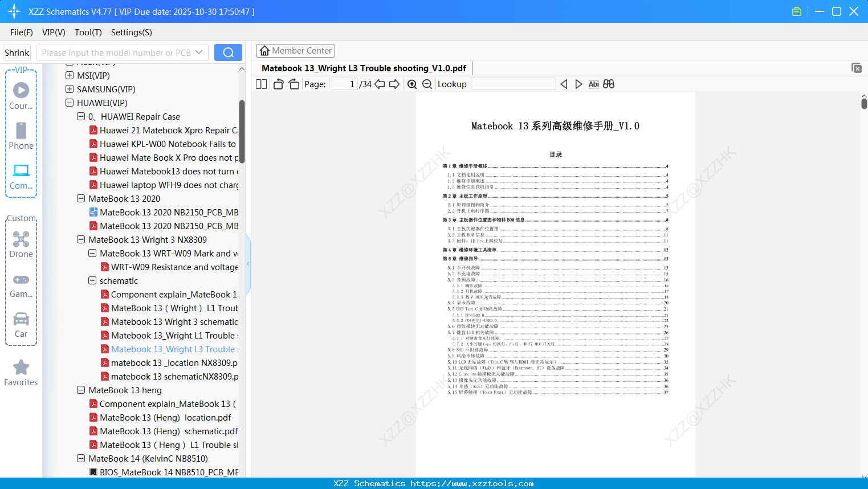
Task: Open the Phone category in sidebar
Action: 21,136
